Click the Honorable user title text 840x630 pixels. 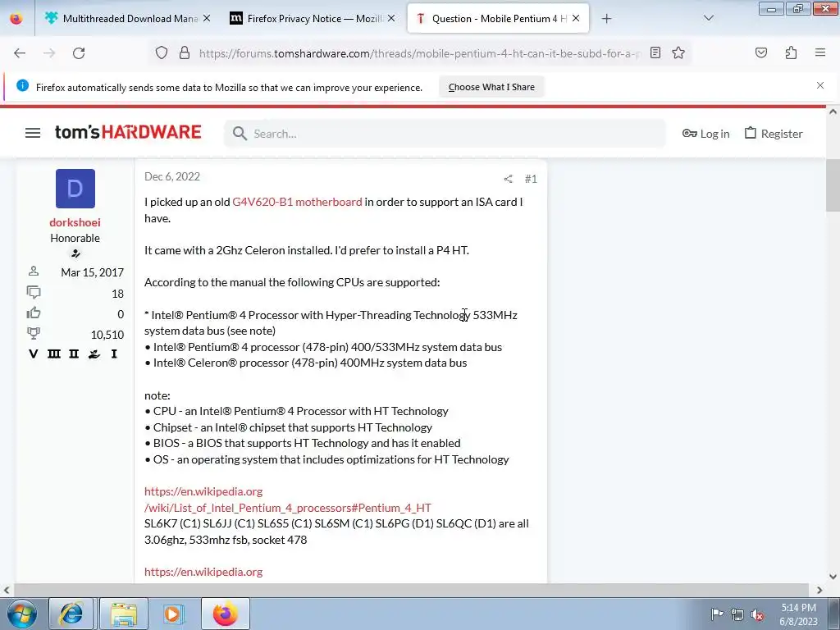(75, 238)
